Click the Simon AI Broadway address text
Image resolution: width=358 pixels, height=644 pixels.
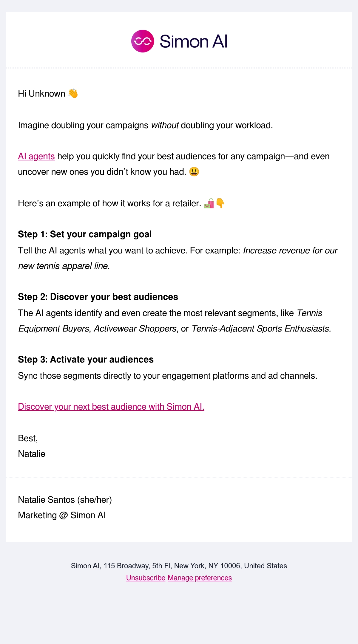click(179, 566)
